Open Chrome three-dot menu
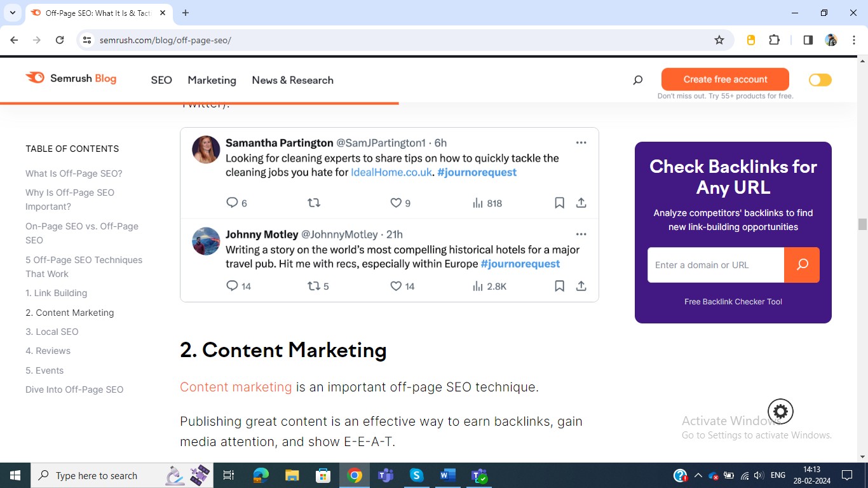 click(854, 40)
